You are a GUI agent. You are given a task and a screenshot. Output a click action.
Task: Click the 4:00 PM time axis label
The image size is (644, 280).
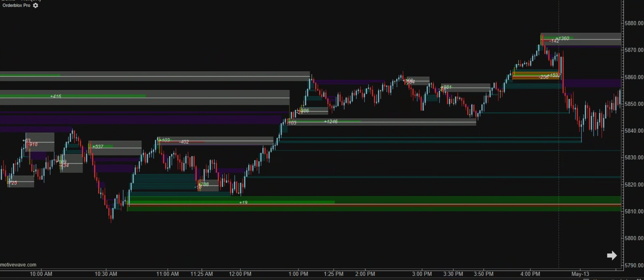530,274
